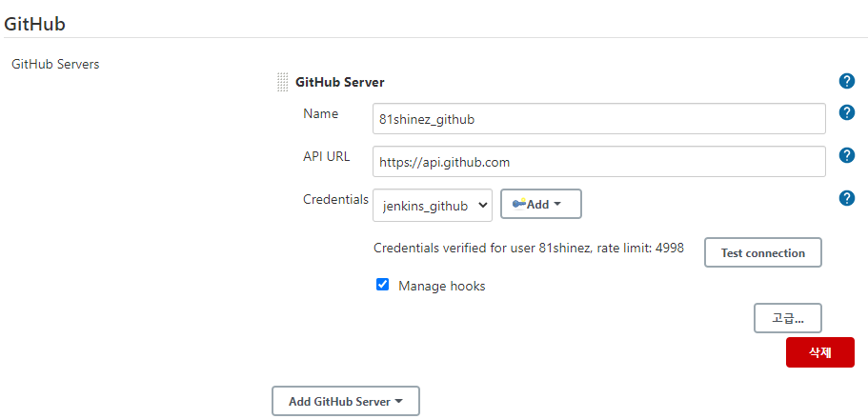Click the Test connection button
868x419 pixels.
[x=763, y=253]
